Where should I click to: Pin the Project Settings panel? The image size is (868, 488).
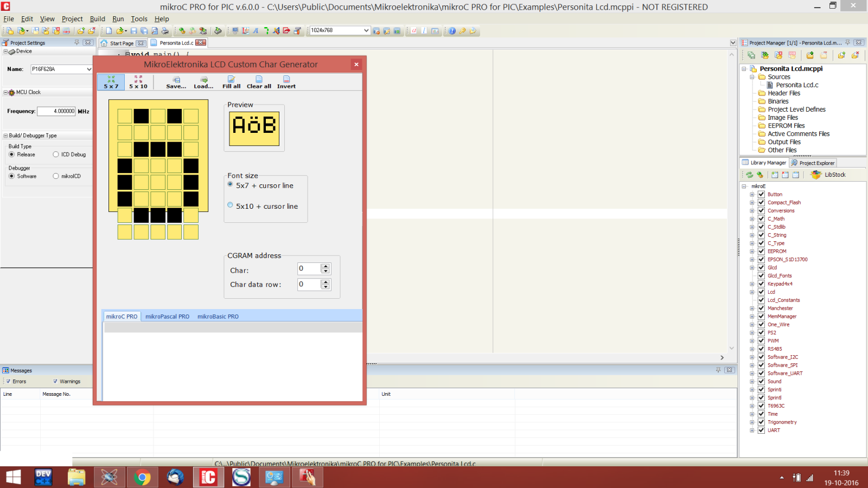click(x=76, y=42)
